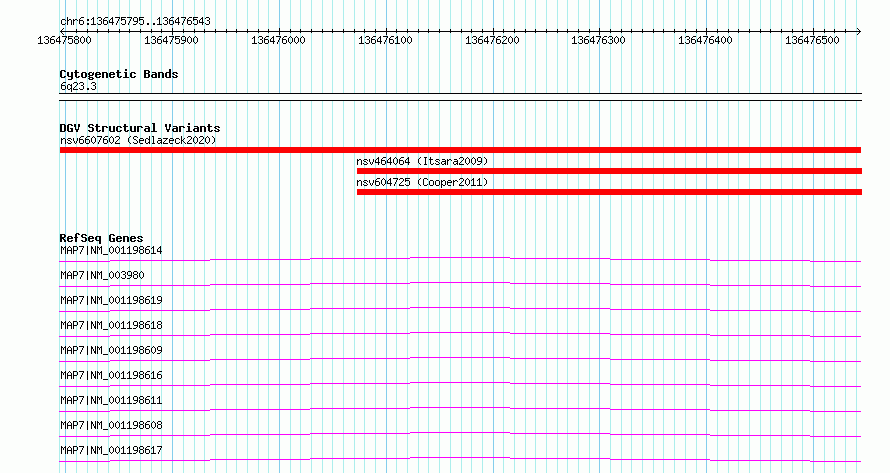Click the red bar of nsv6607602

point(460,150)
